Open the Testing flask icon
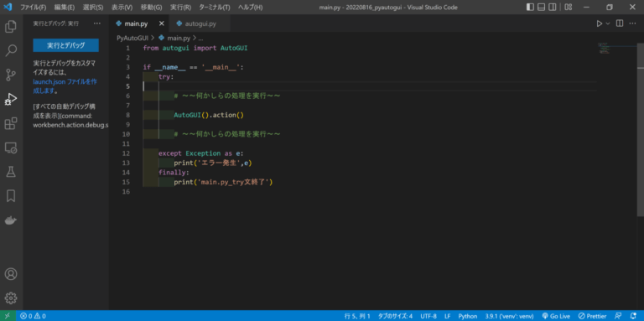The image size is (644, 321). coord(11,172)
